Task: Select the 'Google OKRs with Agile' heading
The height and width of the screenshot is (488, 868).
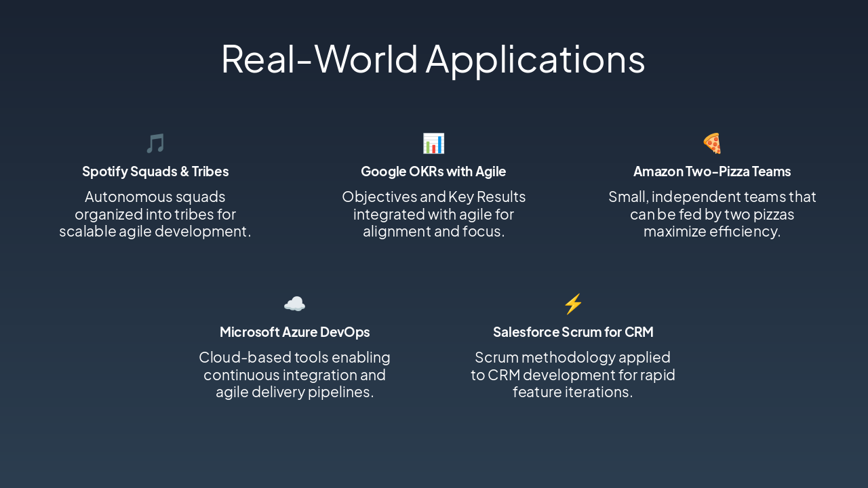Action: click(x=433, y=171)
